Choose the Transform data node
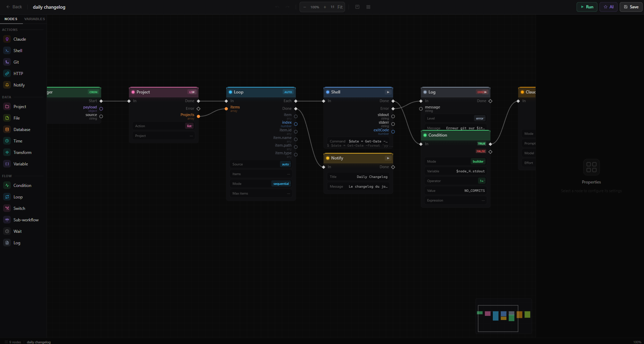Screen dimensions: 644x344 23,152
